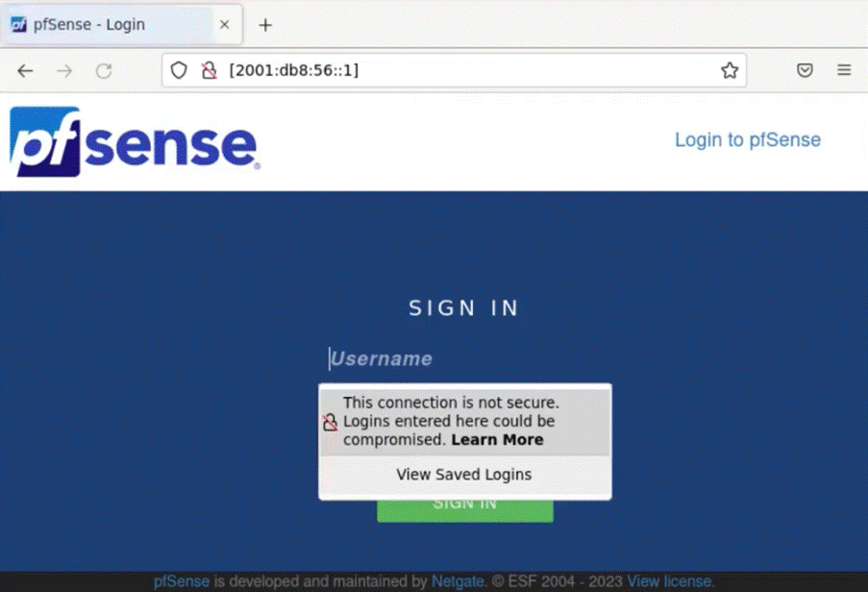Show insecure connection lock info in address bar
The height and width of the screenshot is (592, 868).
[x=210, y=70]
